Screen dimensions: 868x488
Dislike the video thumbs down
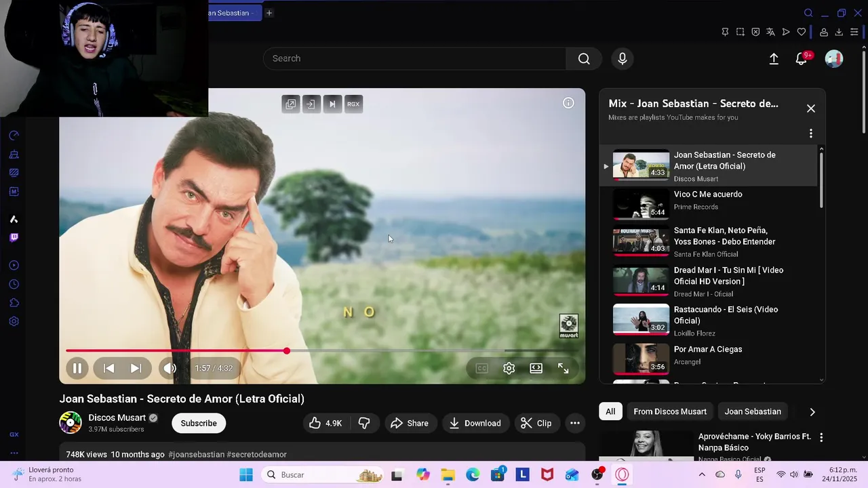pos(364,423)
